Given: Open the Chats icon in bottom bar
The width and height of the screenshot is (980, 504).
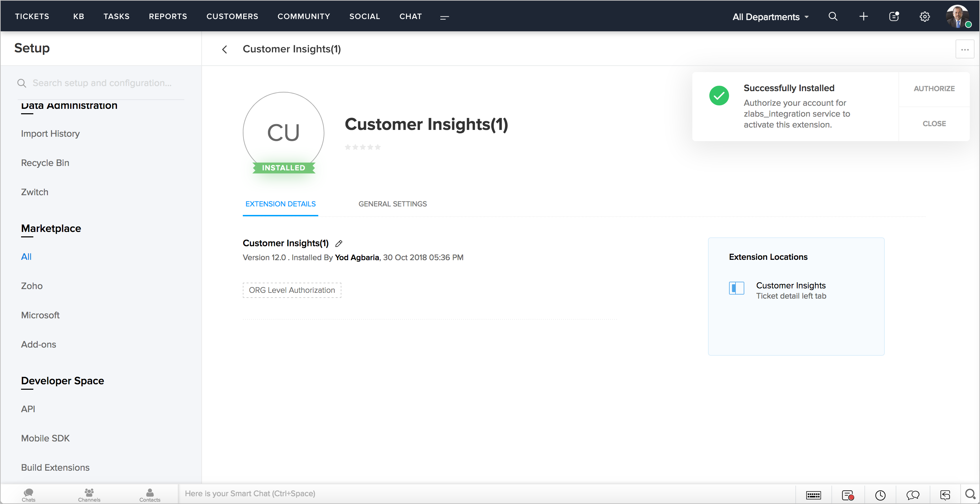Looking at the screenshot, I should (29, 494).
